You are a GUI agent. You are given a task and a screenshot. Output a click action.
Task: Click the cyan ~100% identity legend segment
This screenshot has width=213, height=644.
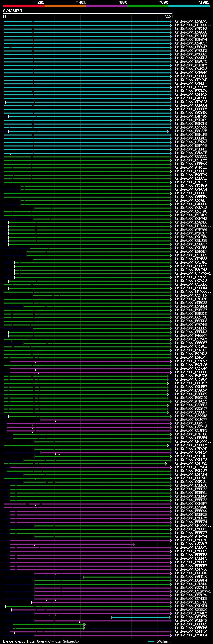tap(189, 6)
